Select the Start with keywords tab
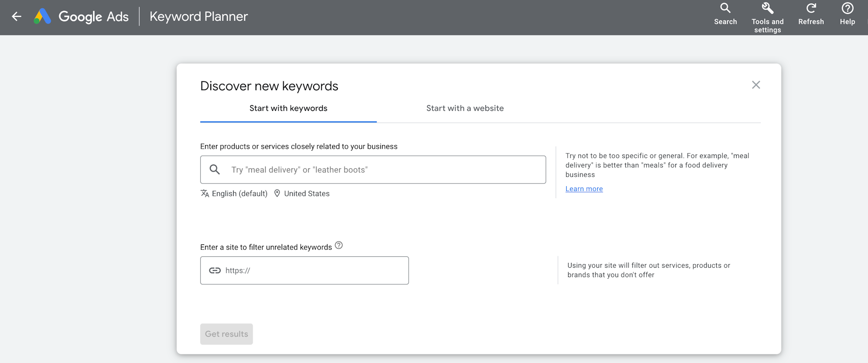The width and height of the screenshot is (868, 363). click(x=288, y=109)
